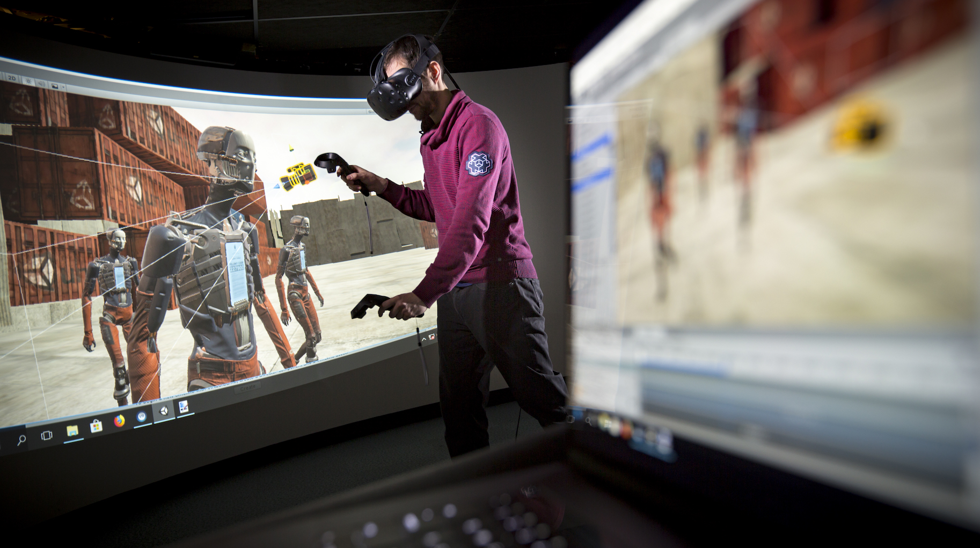Launch Microsoft Store from the taskbar

coord(96,426)
